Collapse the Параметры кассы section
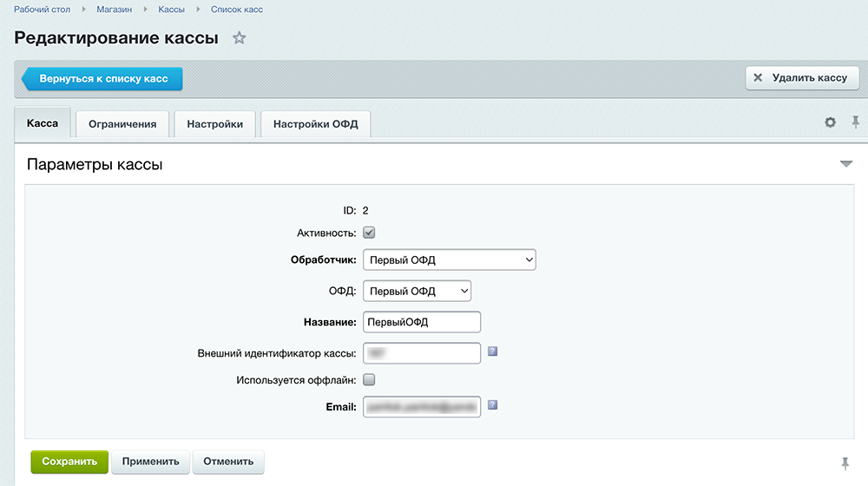Screen dimensions: 868x486 (x=846, y=164)
